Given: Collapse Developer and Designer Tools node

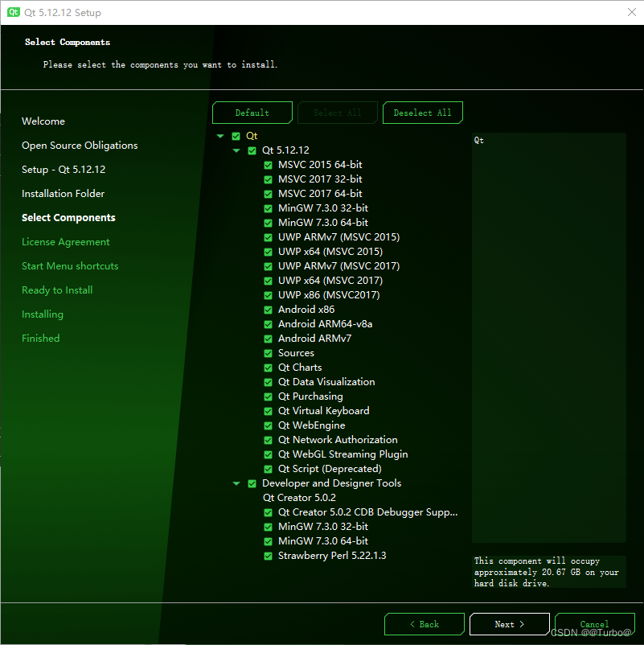Looking at the screenshot, I should pos(236,484).
